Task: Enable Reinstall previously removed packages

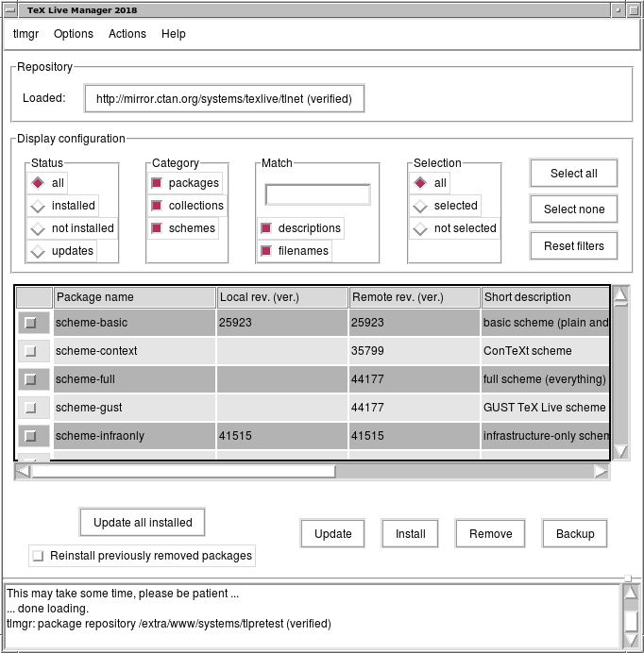Action: (38, 556)
